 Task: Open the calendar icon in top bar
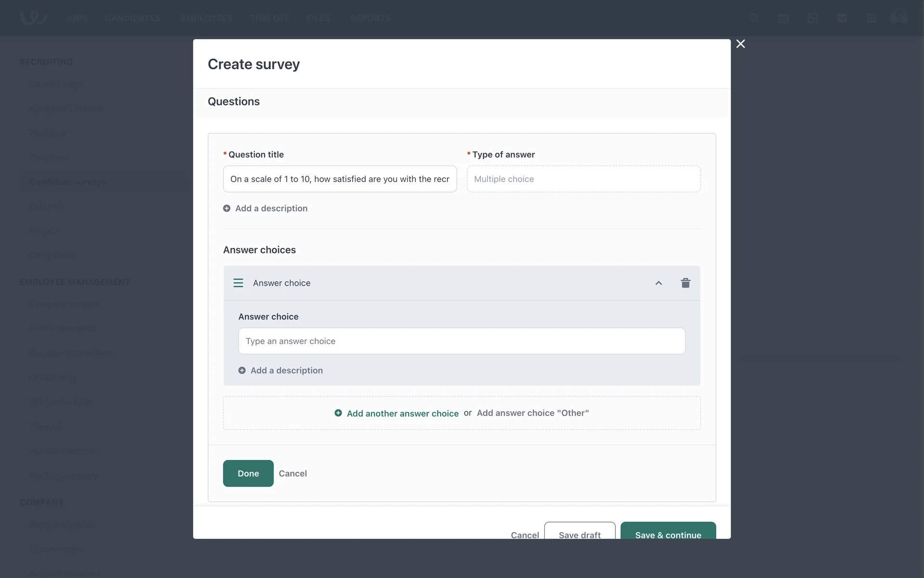coord(783,18)
